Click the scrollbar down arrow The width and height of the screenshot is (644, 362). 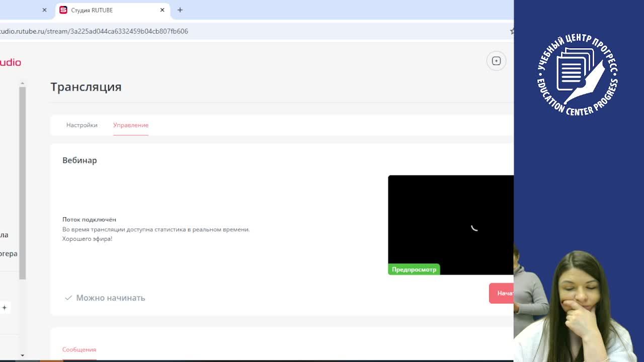click(22, 355)
